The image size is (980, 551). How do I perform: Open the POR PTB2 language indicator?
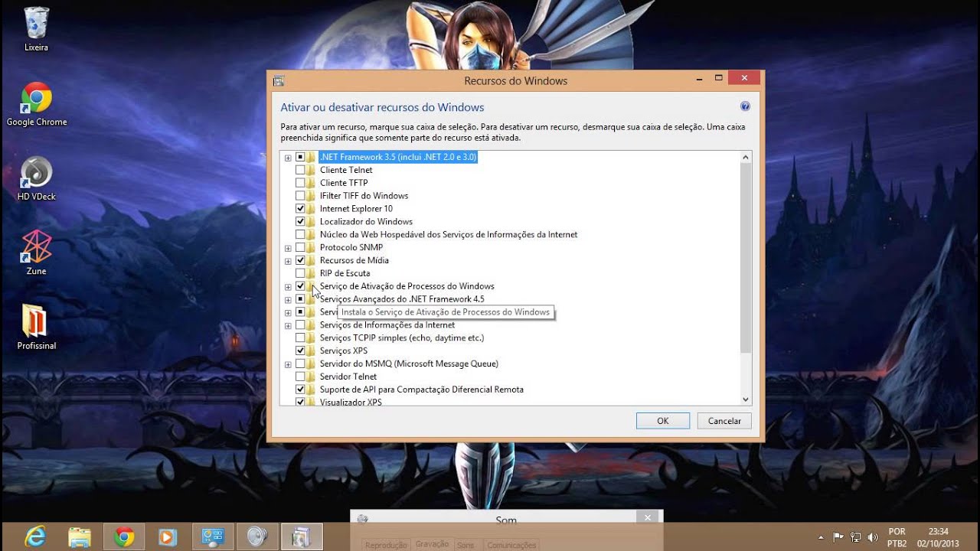coord(897,537)
